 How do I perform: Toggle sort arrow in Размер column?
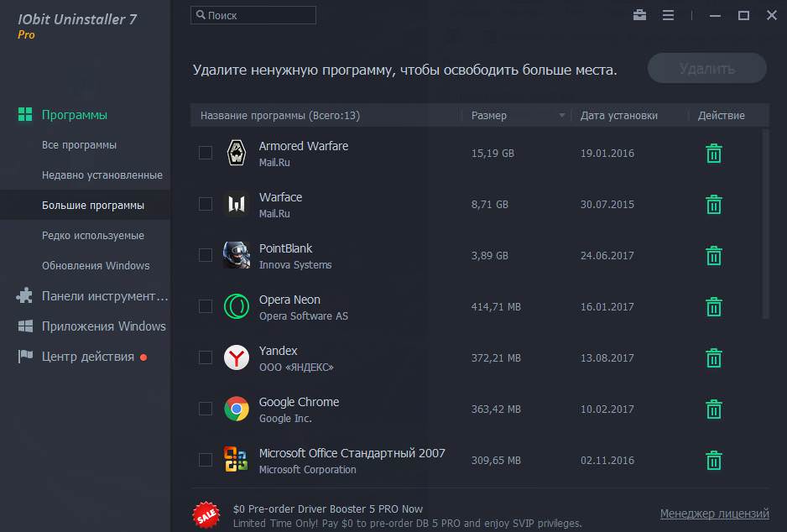(562, 116)
